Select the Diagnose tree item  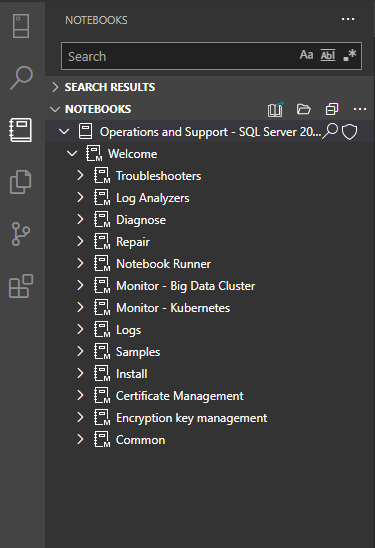click(141, 220)
